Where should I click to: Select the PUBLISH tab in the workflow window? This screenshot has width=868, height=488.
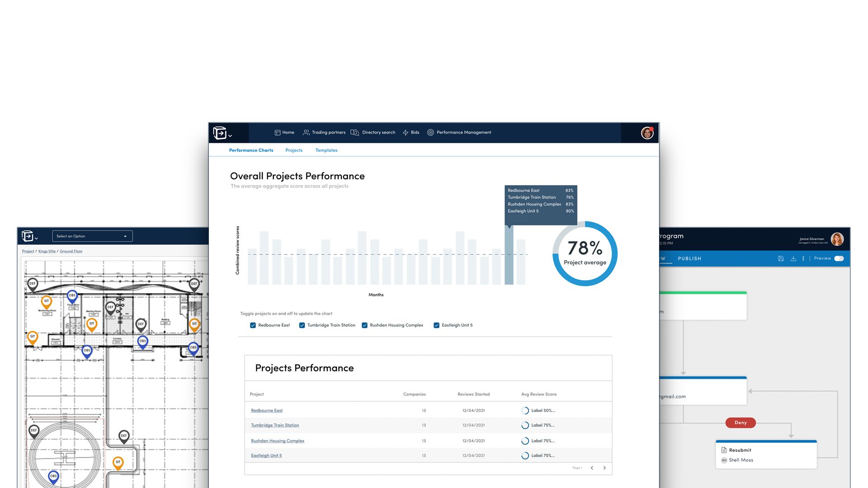(x=689, y=259)
